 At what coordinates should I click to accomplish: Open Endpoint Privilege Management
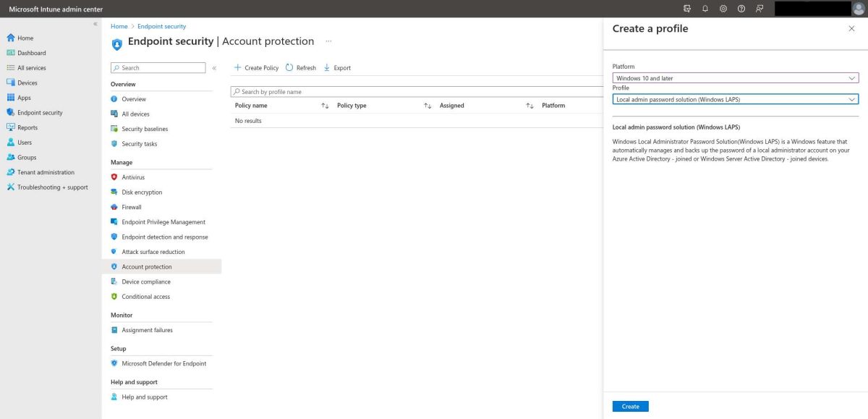pos(163,222)
